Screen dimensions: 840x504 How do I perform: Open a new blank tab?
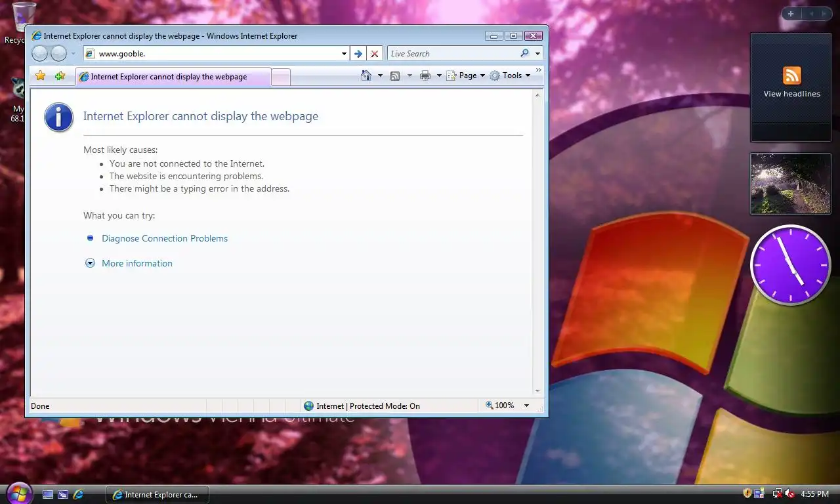tap(281, 77)
